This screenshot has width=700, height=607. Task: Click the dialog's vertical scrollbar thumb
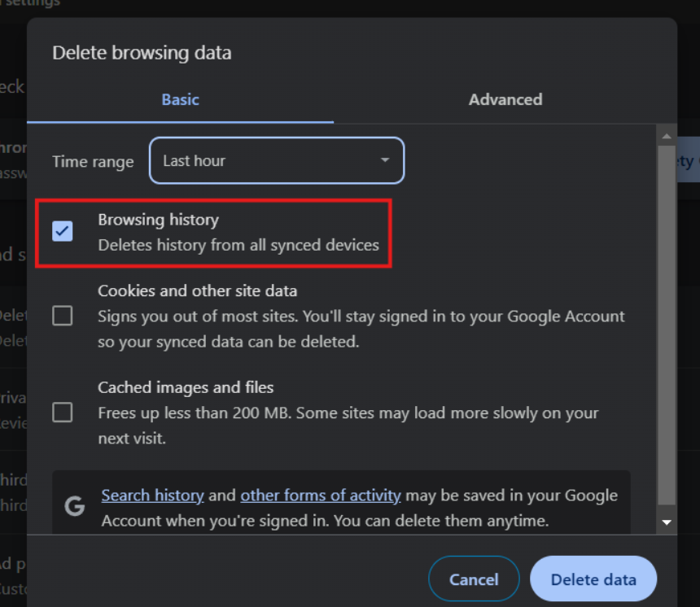(x=667, y=325)
